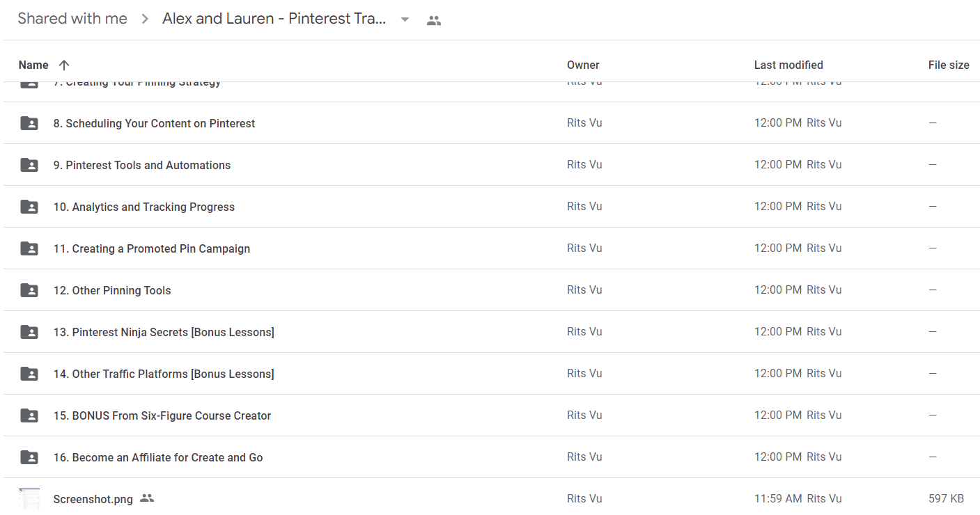Click the File size column header

coord(949,65)
